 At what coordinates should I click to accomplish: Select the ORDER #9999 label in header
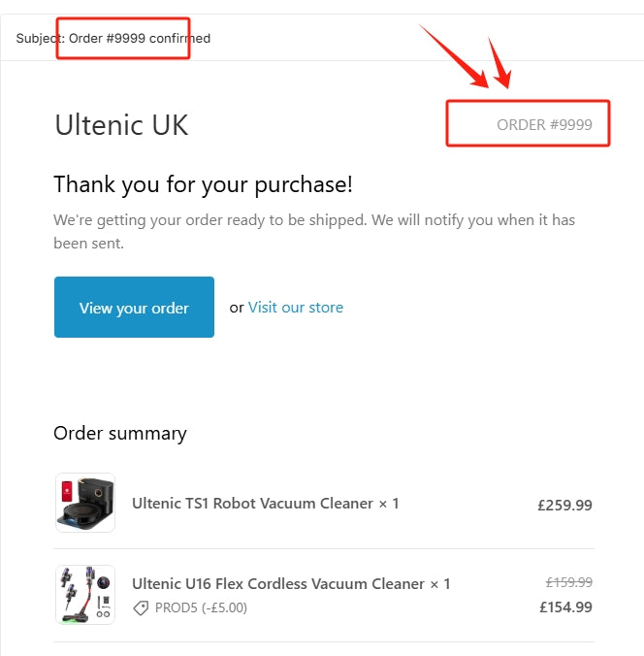click(543, 125)
